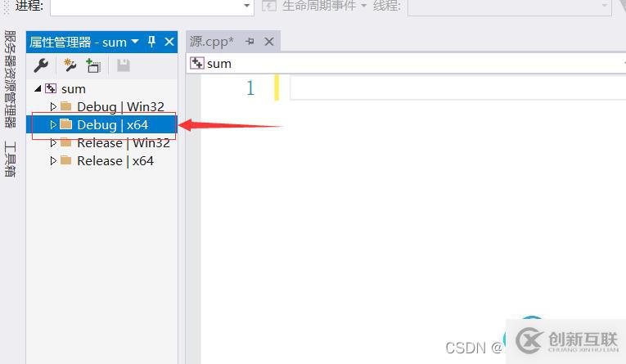The height and width of the screenshot is (364, 626).
Task: Open the sum scope navigation dropdown
Action: pos(406,64)
